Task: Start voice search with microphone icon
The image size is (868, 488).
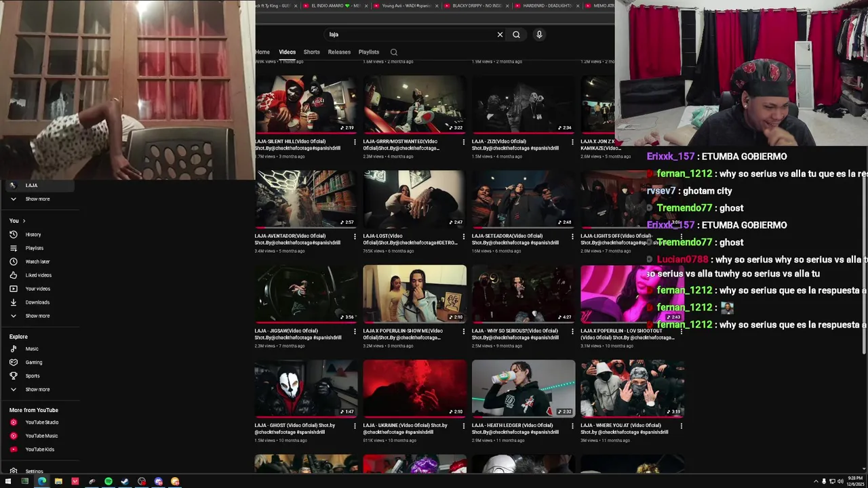Action: tap(539, 35)
